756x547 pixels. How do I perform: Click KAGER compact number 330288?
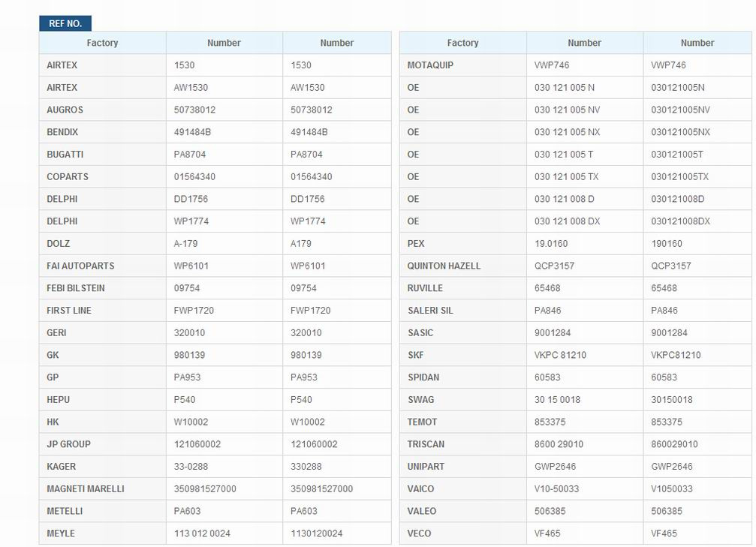tap(306, 467)
